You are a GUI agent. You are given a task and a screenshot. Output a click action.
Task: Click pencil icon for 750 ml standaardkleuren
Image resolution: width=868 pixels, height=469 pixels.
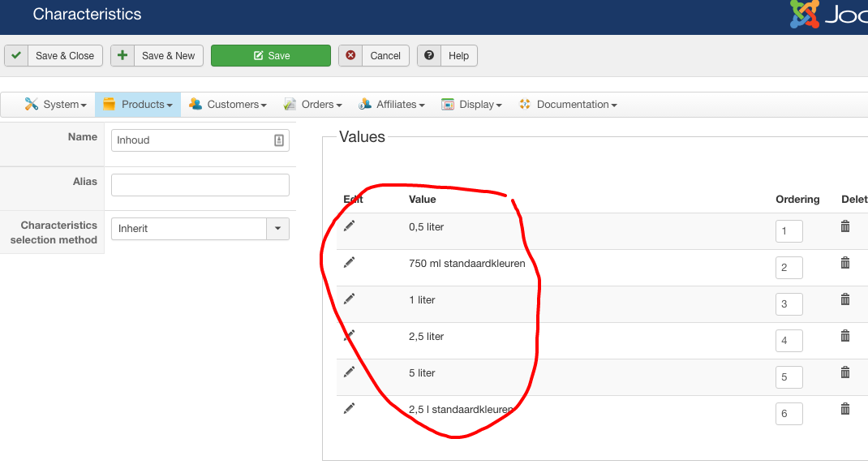click(349, 262)
